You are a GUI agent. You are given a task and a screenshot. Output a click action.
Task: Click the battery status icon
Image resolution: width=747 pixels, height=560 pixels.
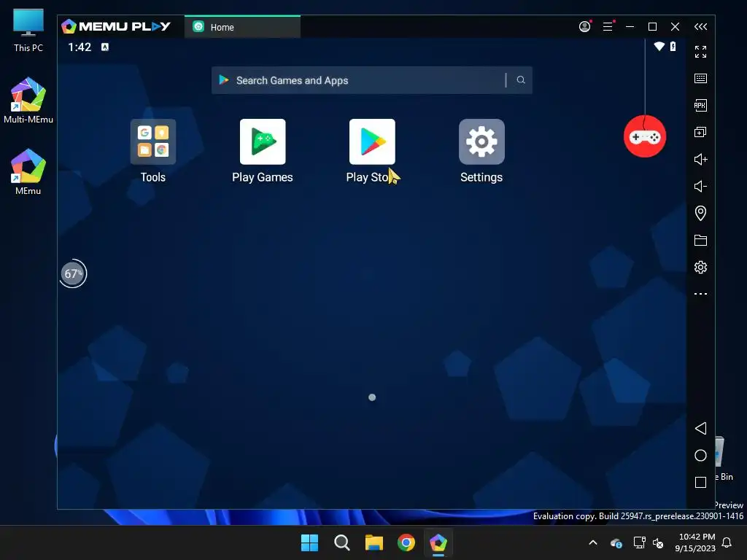tap(673, 46)
